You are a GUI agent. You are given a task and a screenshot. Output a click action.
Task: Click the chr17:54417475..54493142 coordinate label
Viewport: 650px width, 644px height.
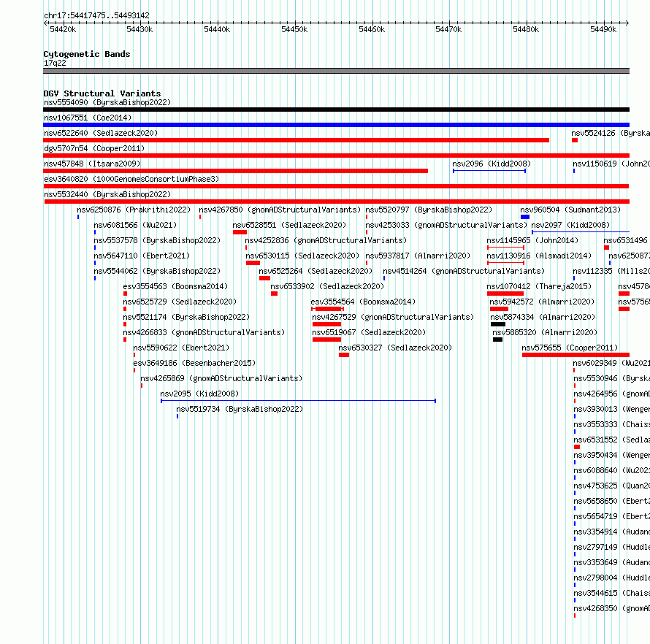(96, 15)
